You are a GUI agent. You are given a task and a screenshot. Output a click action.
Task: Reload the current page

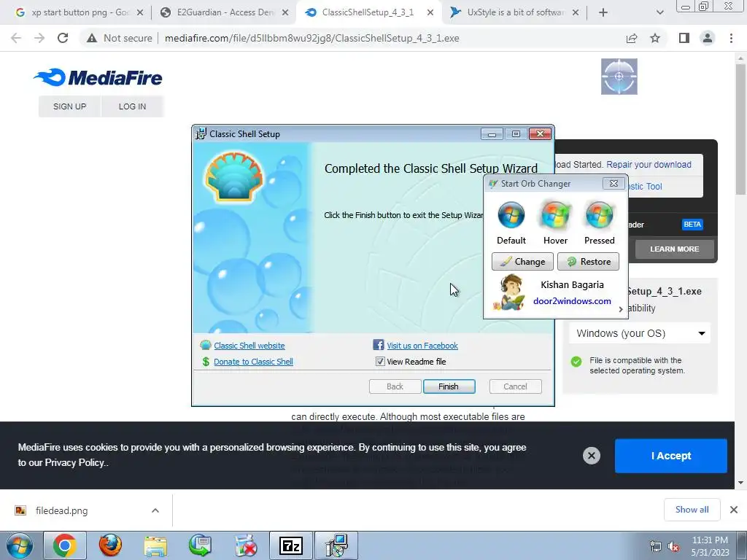pyautogui.click(x=63, y=38)
